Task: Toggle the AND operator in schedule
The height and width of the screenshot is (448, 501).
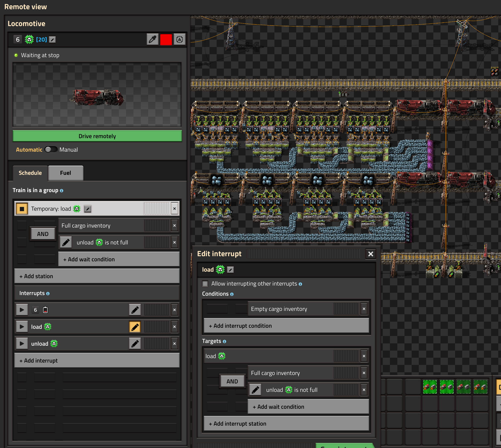Action: pyautogui.click(x=43, y=234)
